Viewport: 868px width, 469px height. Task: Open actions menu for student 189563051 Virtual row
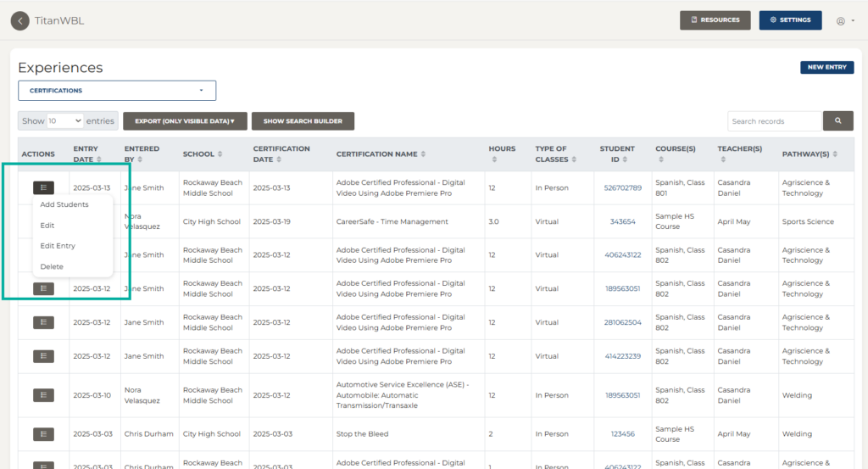[x=43, y=288]
